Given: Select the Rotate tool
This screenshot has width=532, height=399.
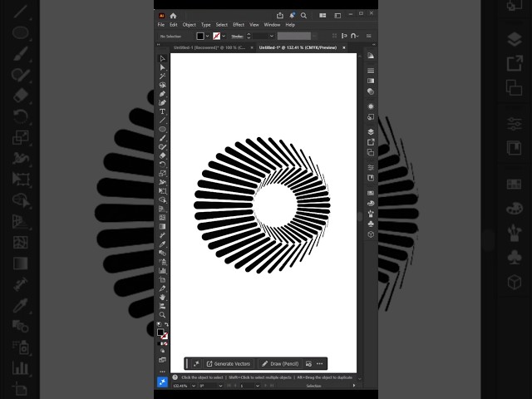Looking at the screenshot, I should click(x=162, y=165).
